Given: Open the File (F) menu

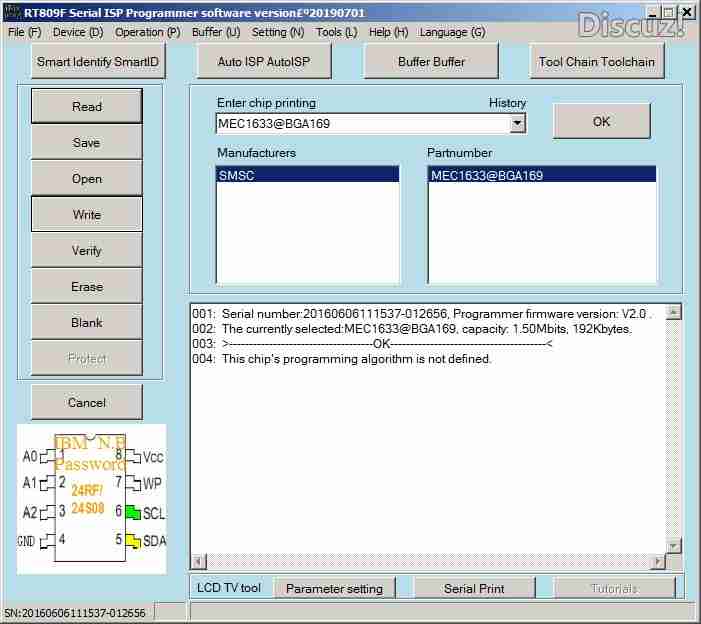Looking at the screenshot, I should click(25, 32).
